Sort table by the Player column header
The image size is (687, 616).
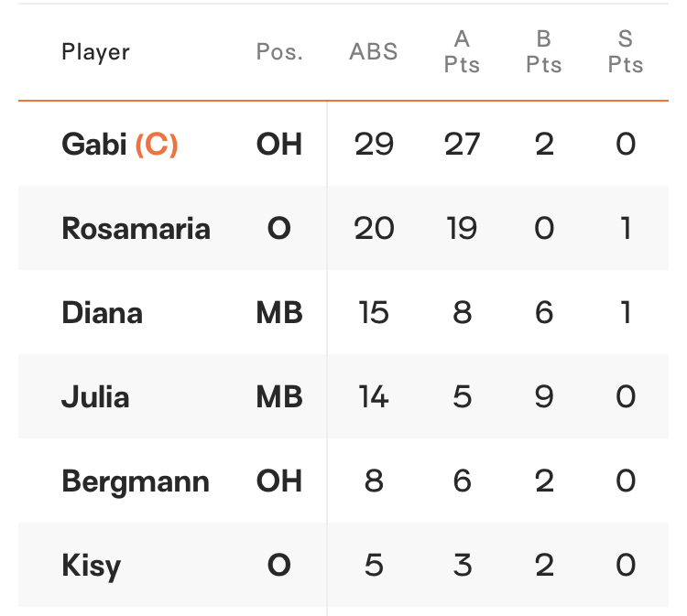point(95,52)
